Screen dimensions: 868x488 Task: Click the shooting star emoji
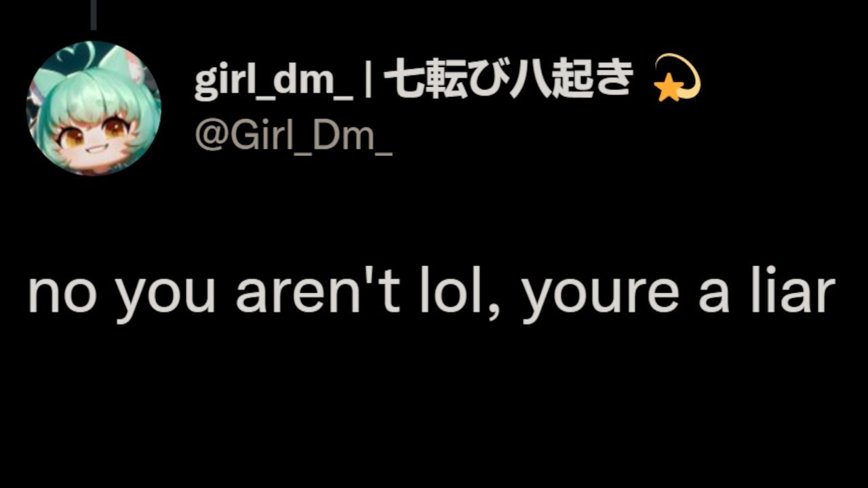point(676,79)
